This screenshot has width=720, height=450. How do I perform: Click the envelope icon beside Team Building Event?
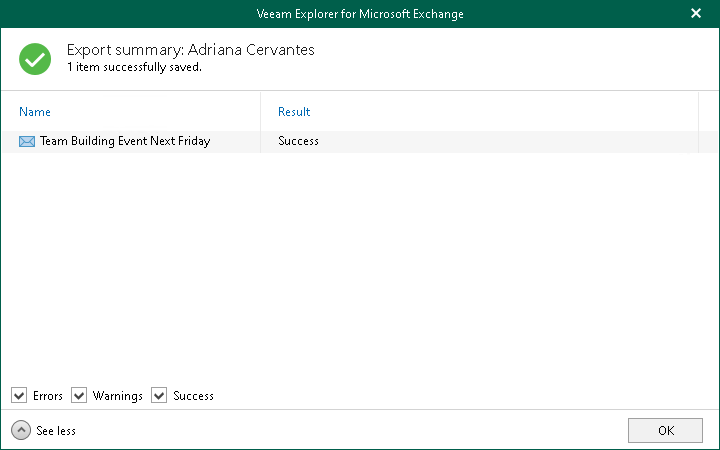[x=27, y=142]
